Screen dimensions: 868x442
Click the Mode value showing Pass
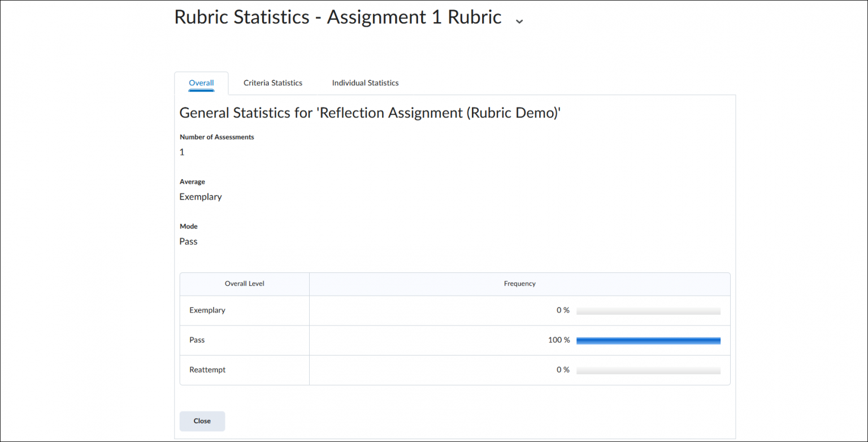[x=188, y=241]
